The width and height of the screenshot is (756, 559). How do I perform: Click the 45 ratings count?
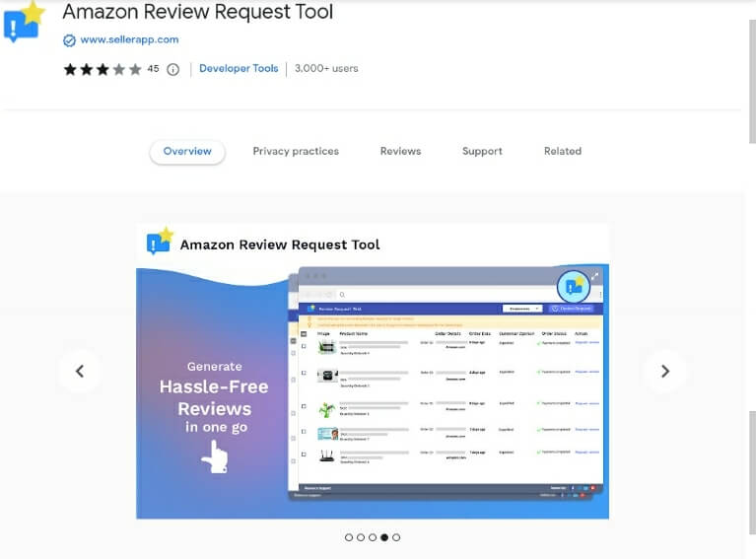tap(154, 69)
